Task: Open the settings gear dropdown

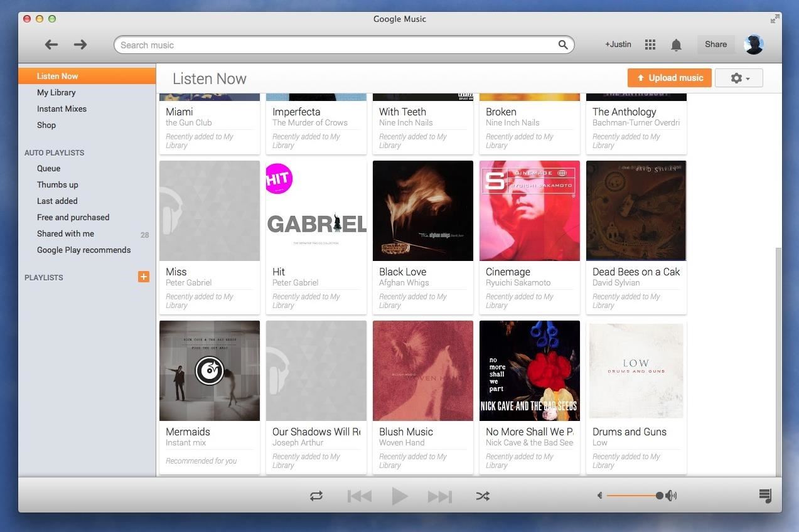Action: click(x=739, y=78)
